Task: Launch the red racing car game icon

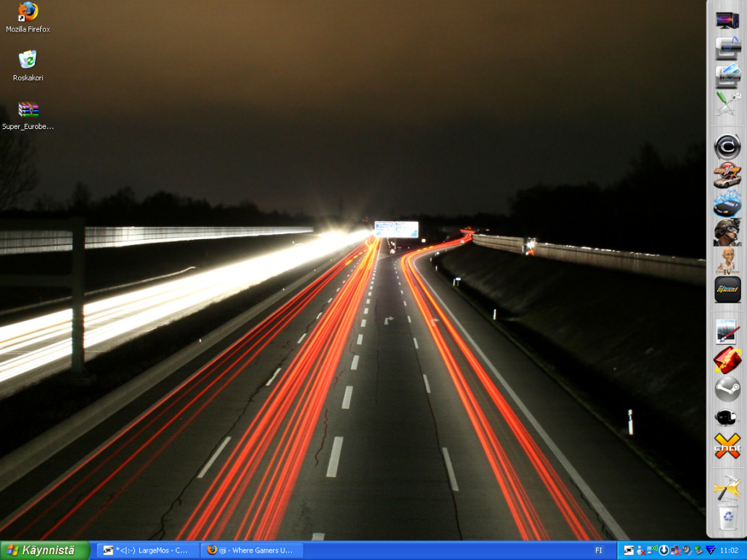Action: [727, 175]
